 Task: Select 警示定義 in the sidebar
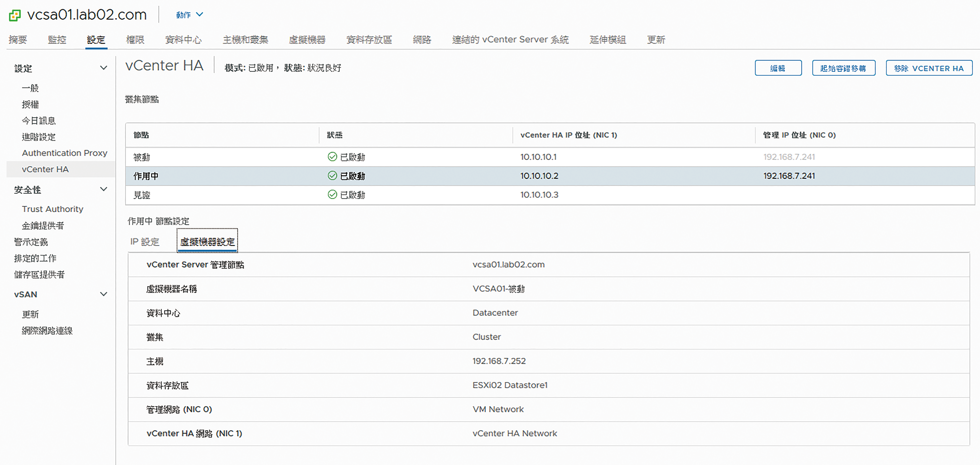pyautogui.click(x=31, y=242)
